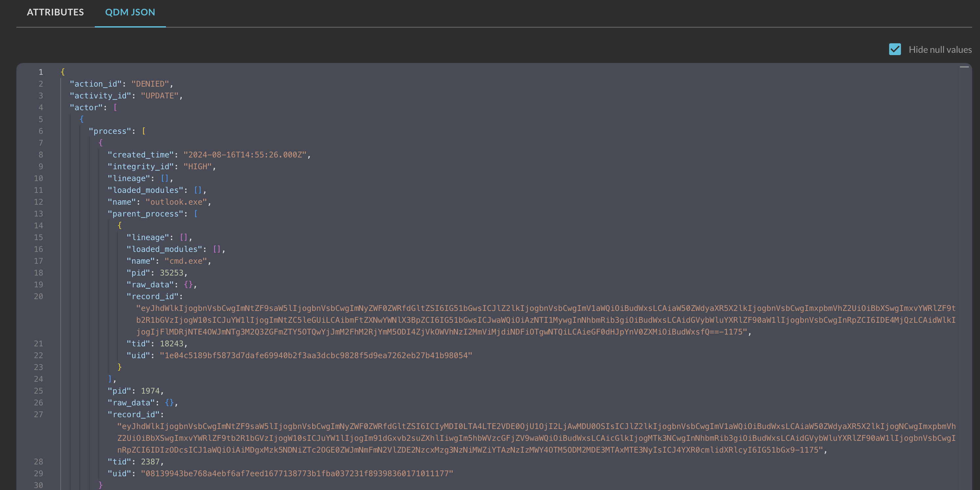This screenshot has height=490, width=980.
Task: Click the "parent_process" key
Action: [x=145, y=214]
